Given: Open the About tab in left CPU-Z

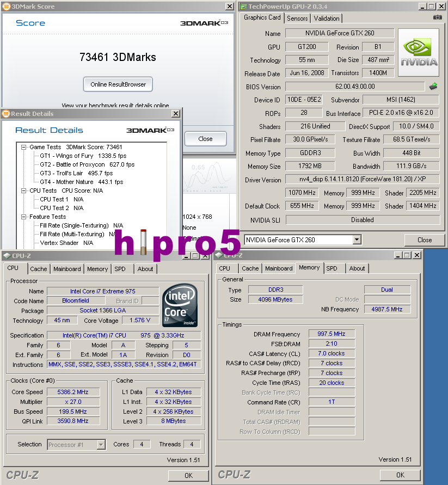Looking at the screenshot, I should click(x=145, y=269).
